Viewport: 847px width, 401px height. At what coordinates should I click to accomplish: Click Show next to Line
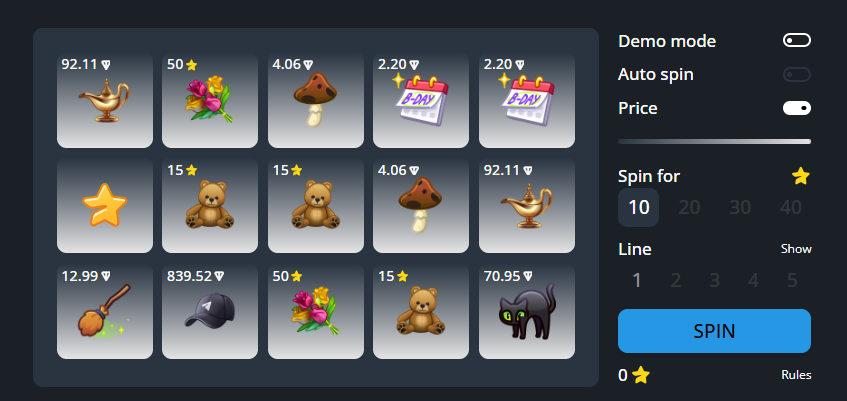pyautogui.click(x=796, y=249)
